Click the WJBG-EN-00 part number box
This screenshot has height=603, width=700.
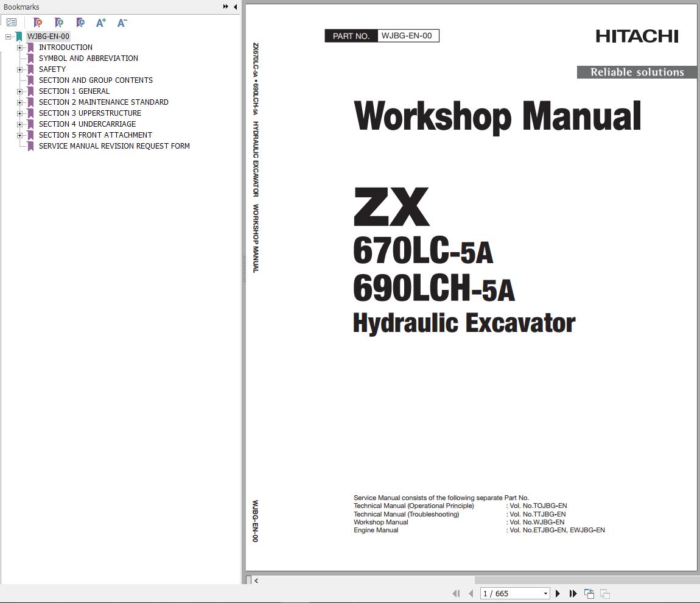[408, 36]
